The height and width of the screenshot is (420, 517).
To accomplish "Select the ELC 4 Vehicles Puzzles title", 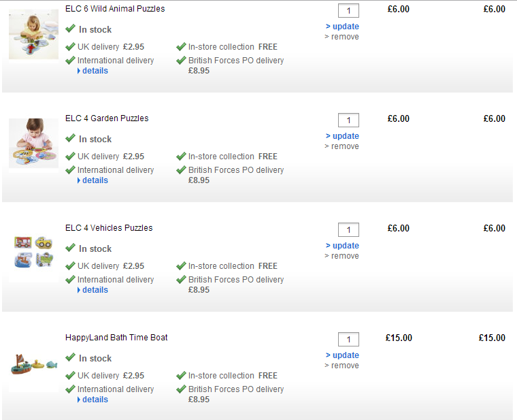I will (109, 227).
